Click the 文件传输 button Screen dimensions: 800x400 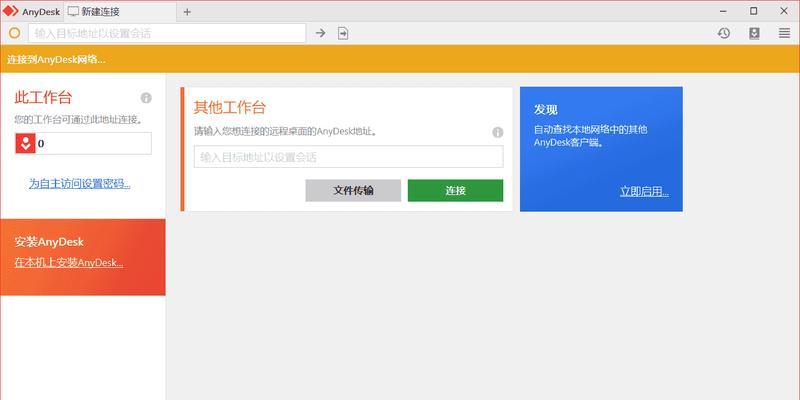tap(353, 190)
